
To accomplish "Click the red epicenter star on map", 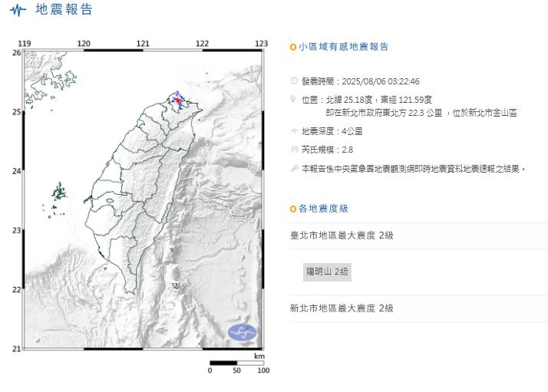I will pos(178,100).
